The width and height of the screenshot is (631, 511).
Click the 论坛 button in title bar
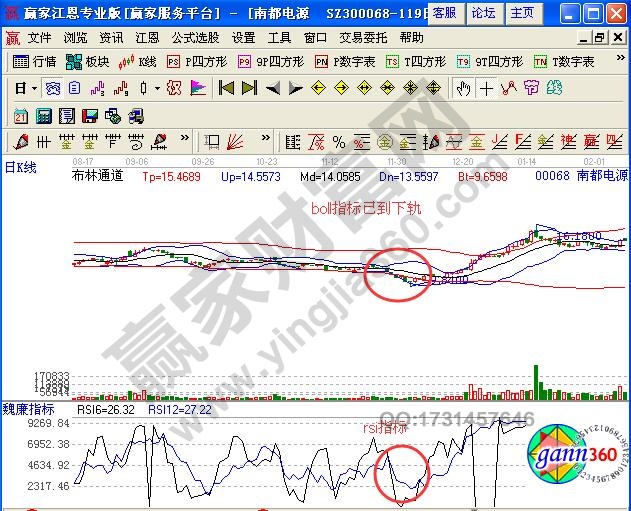[x=483, y=13]
